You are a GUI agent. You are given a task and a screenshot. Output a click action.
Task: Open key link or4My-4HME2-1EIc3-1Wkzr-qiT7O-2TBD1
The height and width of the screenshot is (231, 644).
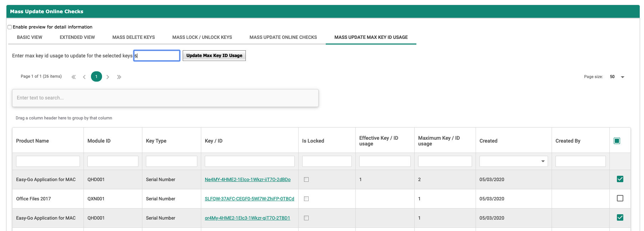[x=247, y=218]
